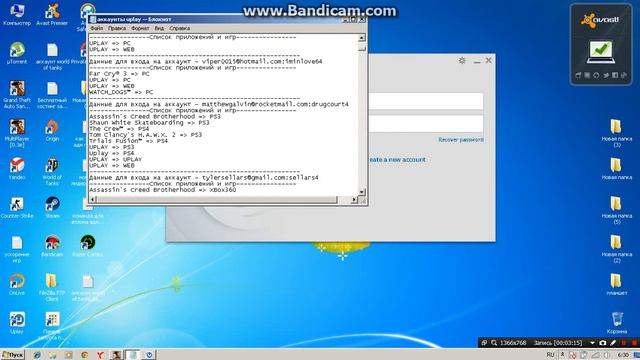This screenshot has width=640, height=360.
Task: Open the World of Tanks shortcut
Action: pos(52,171)
